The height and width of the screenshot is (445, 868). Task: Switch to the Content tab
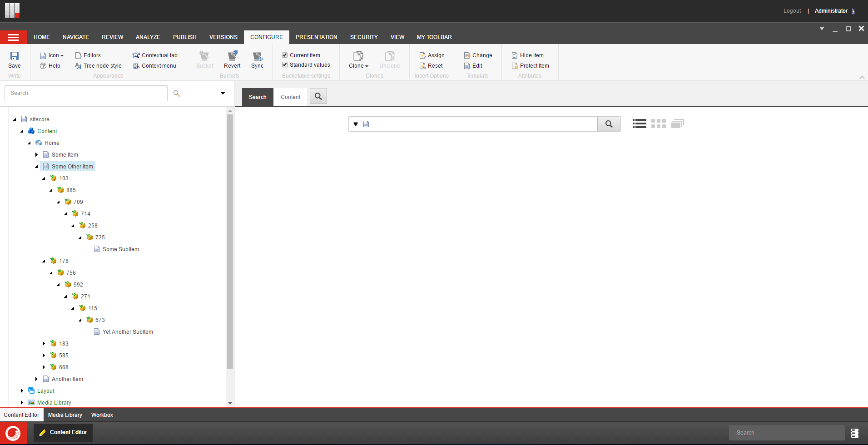(x=290, y=97)
